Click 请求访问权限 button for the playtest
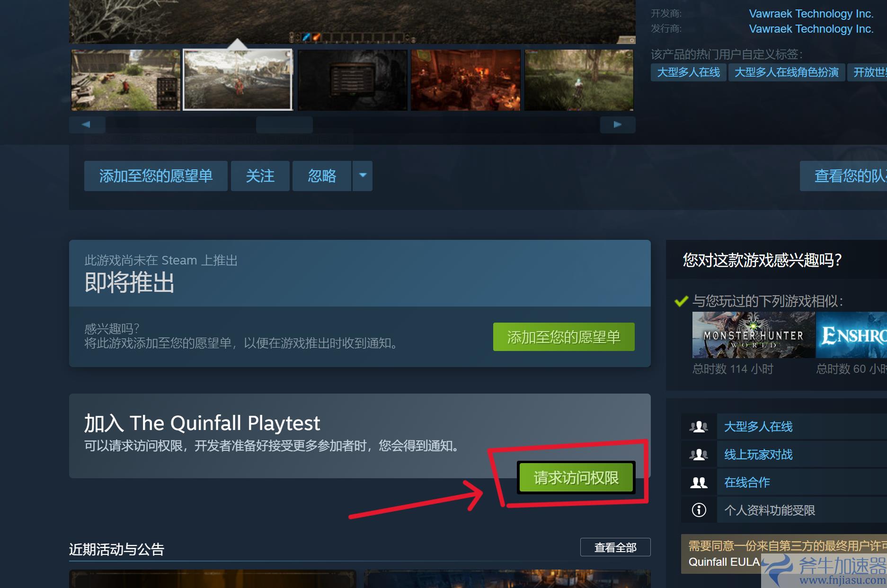Image resolution: width=887 pixels, height=588 pixels. pos(576,478)
